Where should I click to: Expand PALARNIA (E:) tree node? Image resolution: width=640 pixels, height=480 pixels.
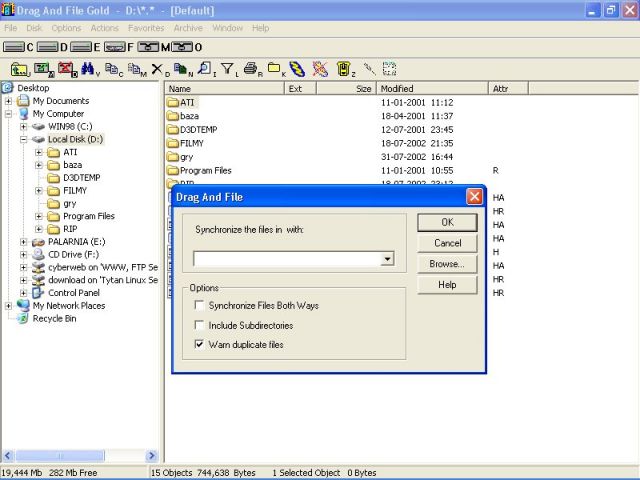pyautogui.click(x=23, y=242)
